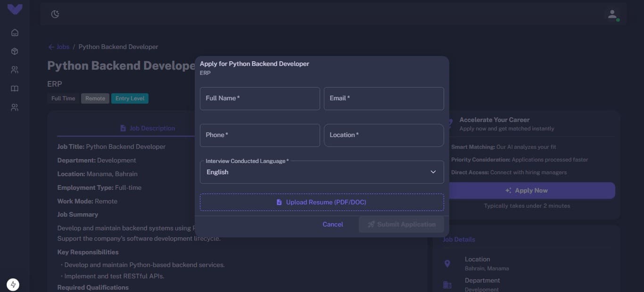
Task: Click the Full Name input field
Action: coord(260,98)
